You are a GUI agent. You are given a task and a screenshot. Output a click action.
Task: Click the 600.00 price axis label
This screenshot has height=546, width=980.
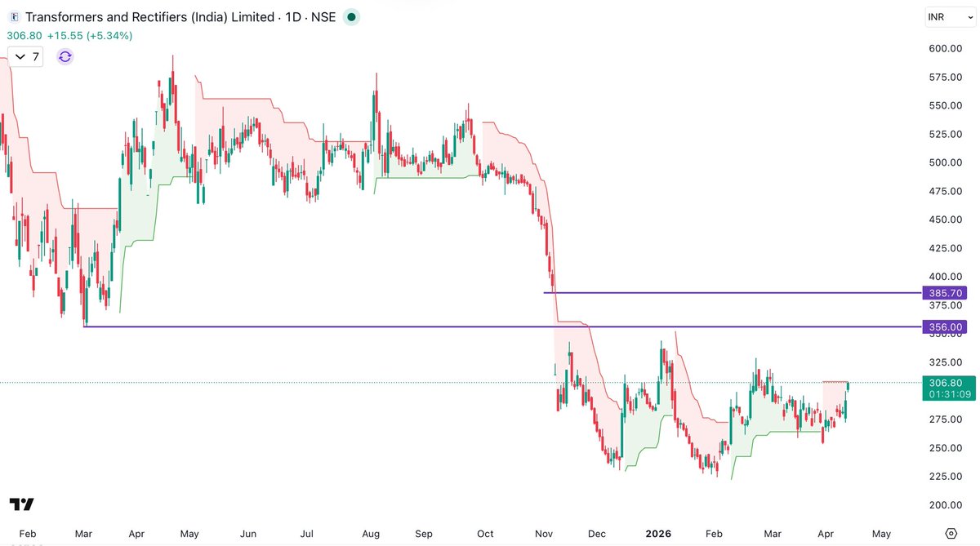coord(947,48)
